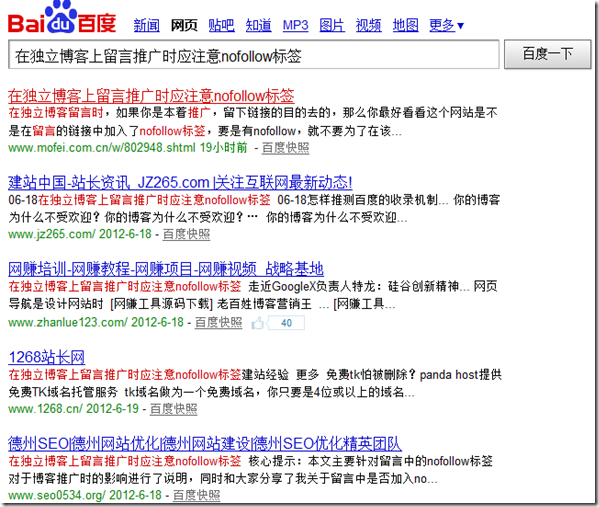Click the www.mofei.com.cn/w/802948.shtml URL text
599x507 pixels.
[x=102, y=147]
